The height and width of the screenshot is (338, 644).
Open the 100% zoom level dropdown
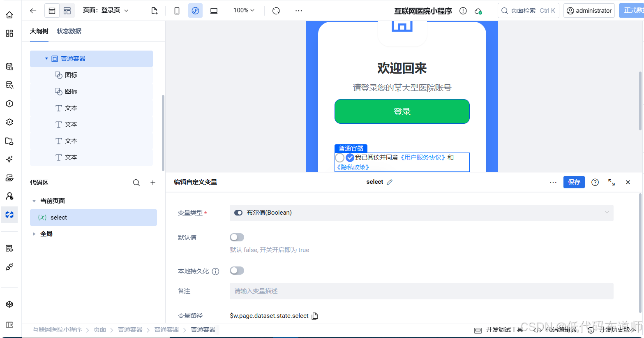click(x=244, y=10)
